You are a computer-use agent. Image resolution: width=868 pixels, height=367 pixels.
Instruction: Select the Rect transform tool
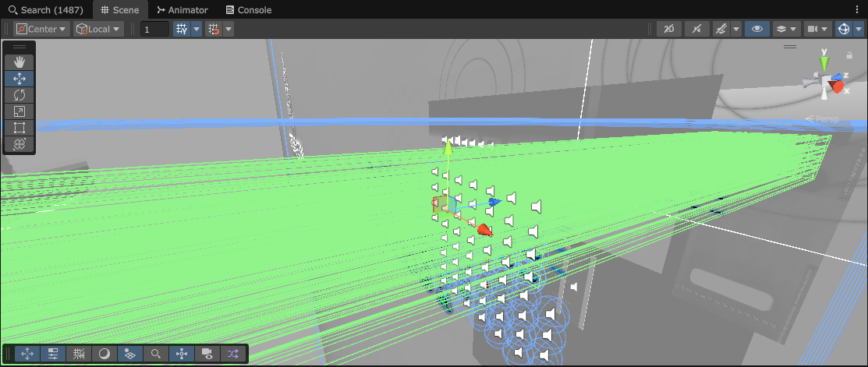19,128
